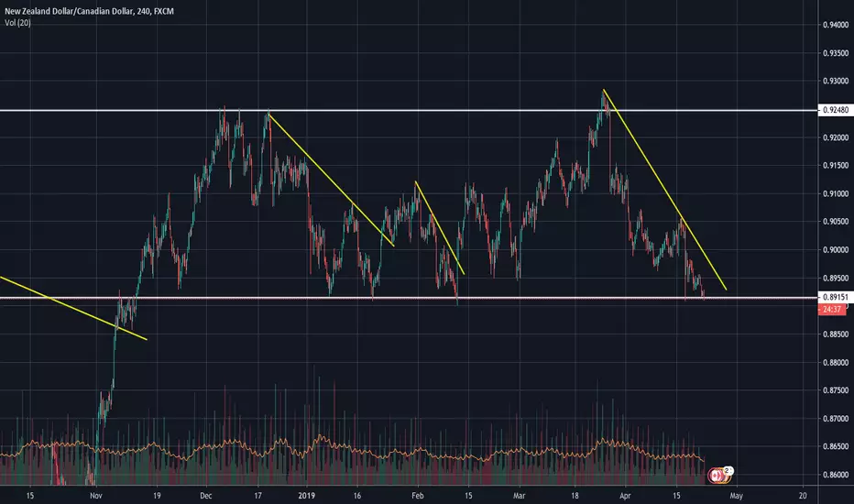
Task: Click the 0.94000 label on price axis
Action: pos(836,25)
